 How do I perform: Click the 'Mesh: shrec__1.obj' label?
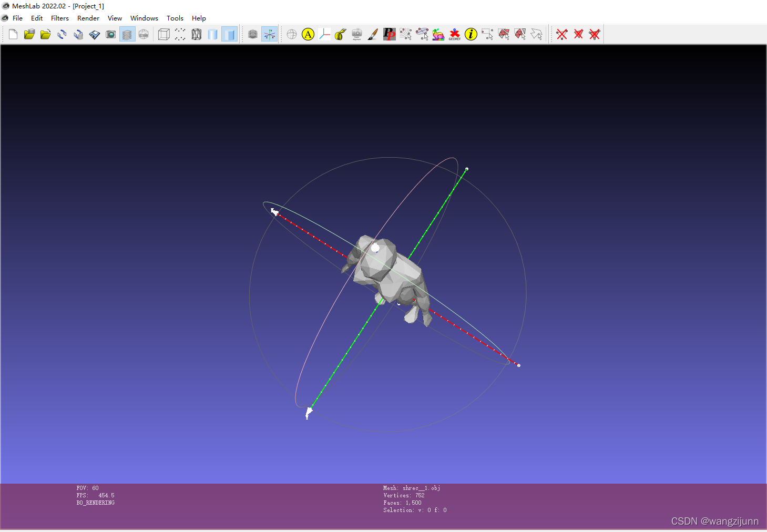point(412,488)
